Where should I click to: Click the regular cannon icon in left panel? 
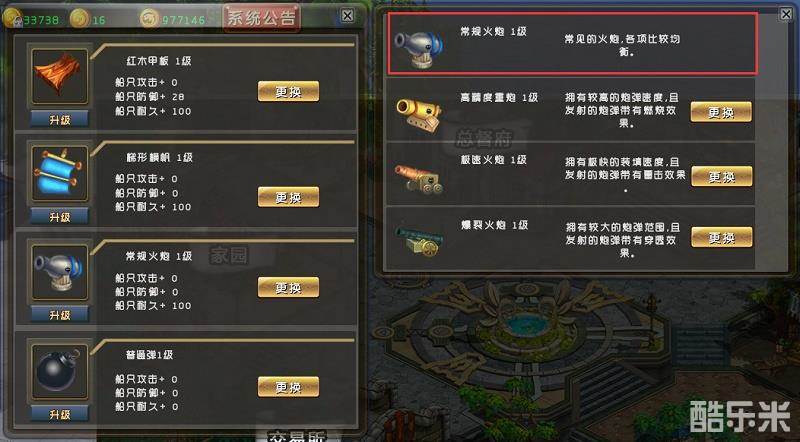coord(59,272)
